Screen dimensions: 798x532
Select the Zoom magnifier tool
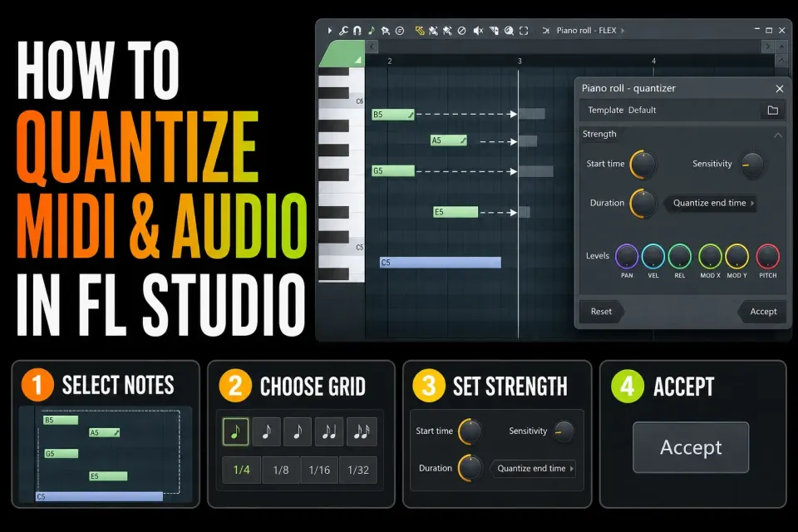click(x=509, y=31)
